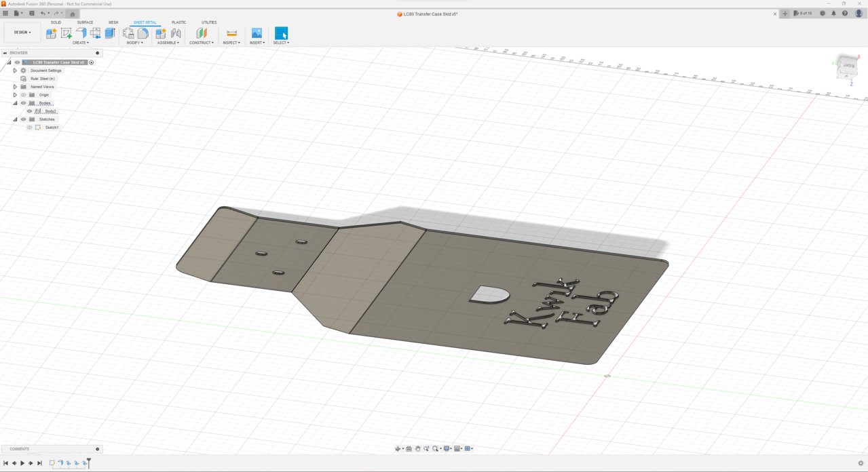Click the BROWSER panel options dot
The width and height of the screenshot is (868, 472).
click(97, 53)
